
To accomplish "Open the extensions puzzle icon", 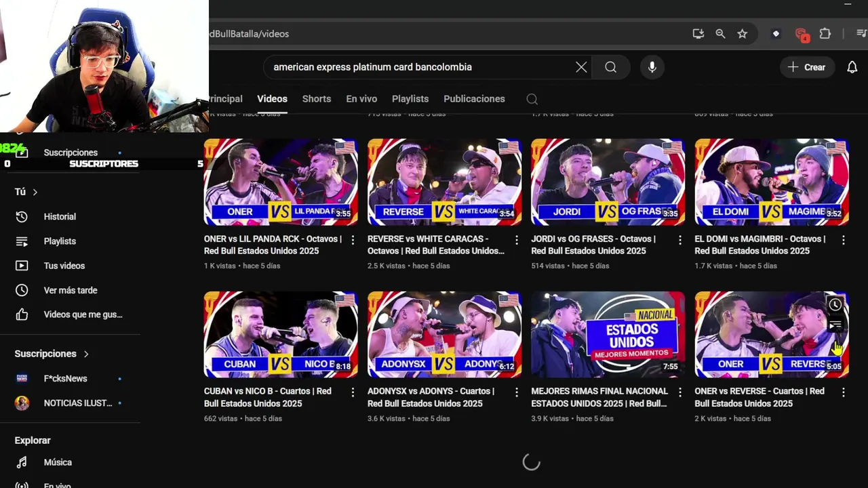I will (x=825, y=34).
